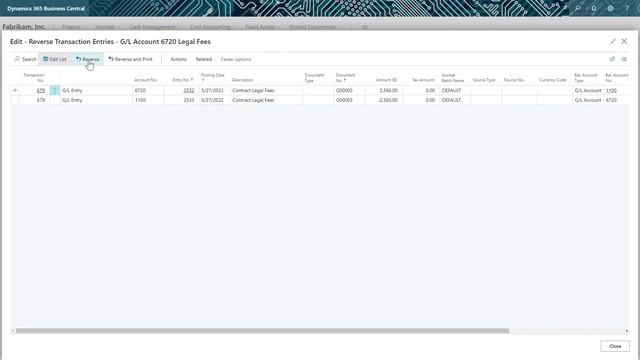Toggle the list view layout icon
This screenshot has width=640, height=360.
click(624, 59)
